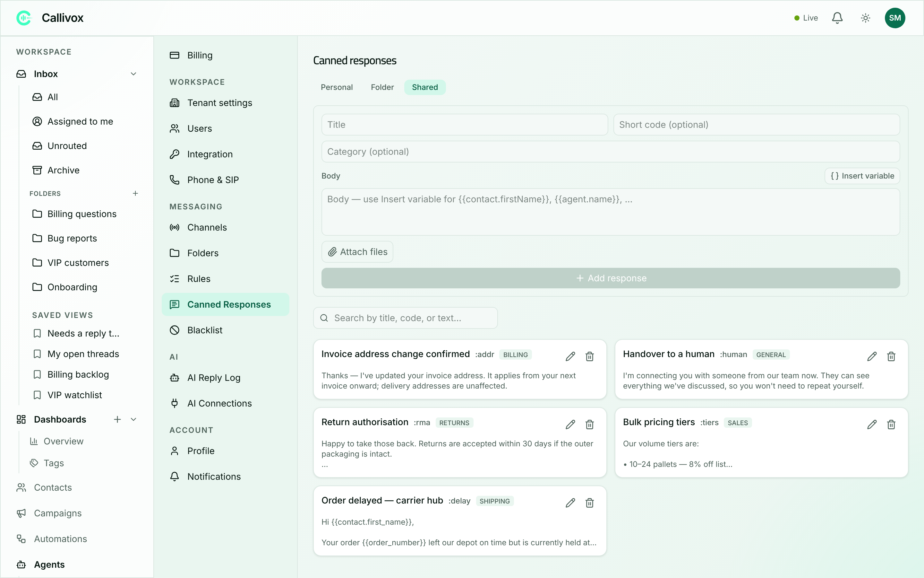Viewport: 924px width, 578px height.
Task: Switch to the Personal tab
Action: point(336,87)
